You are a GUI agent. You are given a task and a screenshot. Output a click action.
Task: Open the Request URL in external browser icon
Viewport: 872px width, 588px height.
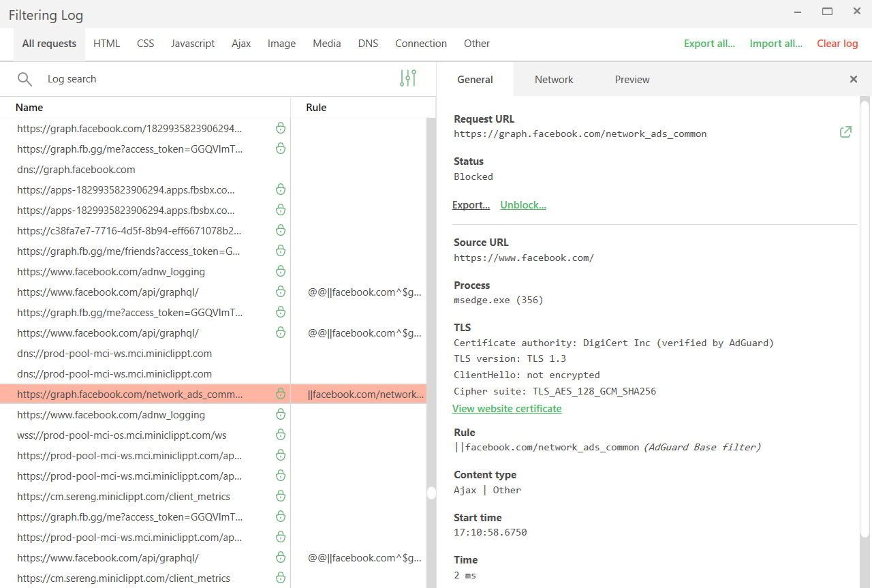(x=845, y=132)
